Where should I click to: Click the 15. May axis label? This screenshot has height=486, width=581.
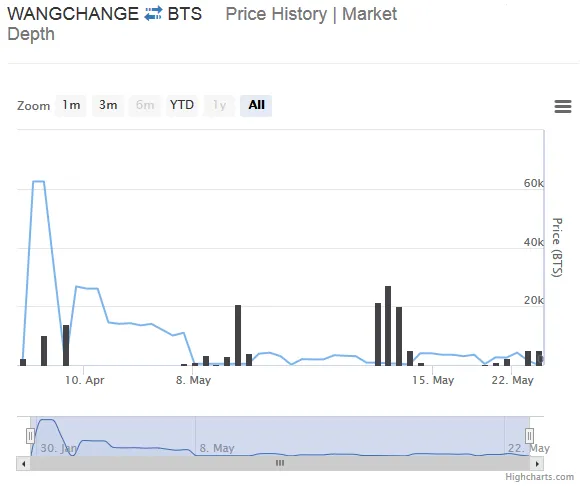tap(433, 380)
